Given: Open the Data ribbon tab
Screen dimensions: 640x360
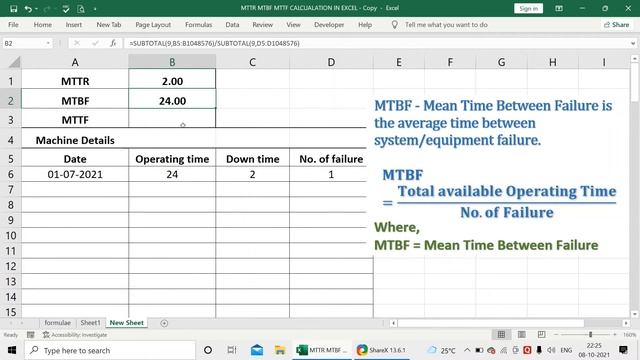Looking at the screenshot, I should [x=232, y=24].
